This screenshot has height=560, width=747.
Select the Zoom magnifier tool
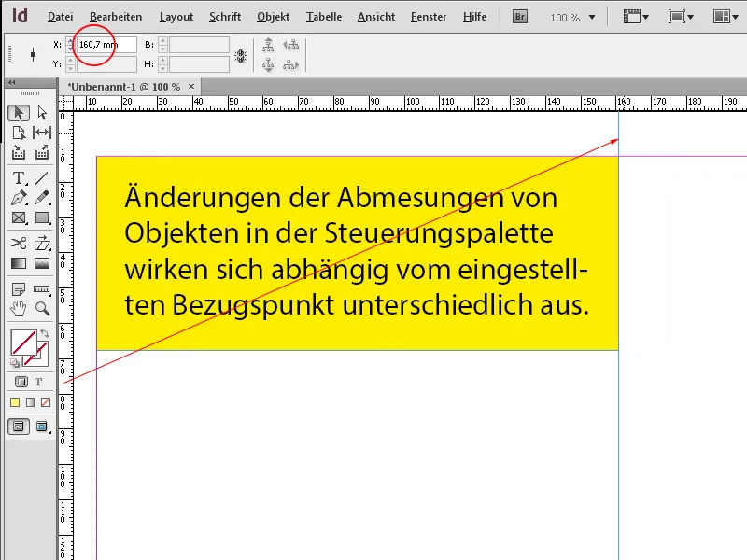click(42, 309)
